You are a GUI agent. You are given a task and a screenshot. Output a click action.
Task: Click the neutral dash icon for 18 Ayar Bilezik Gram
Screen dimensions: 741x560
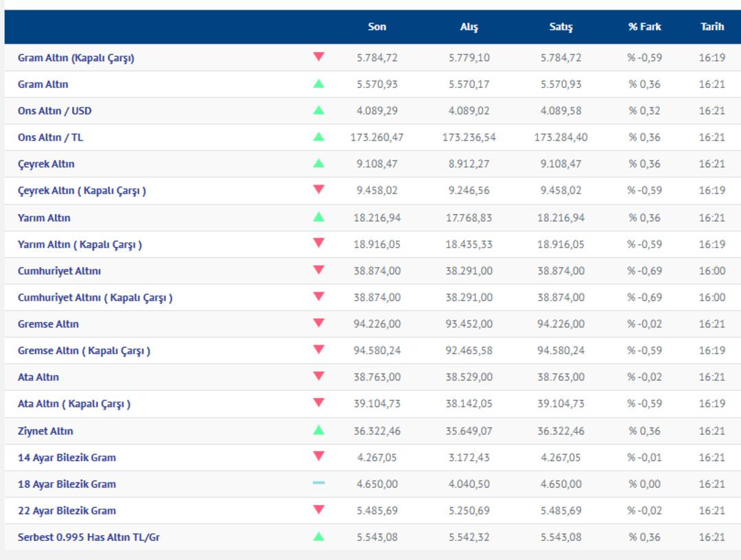318,483
